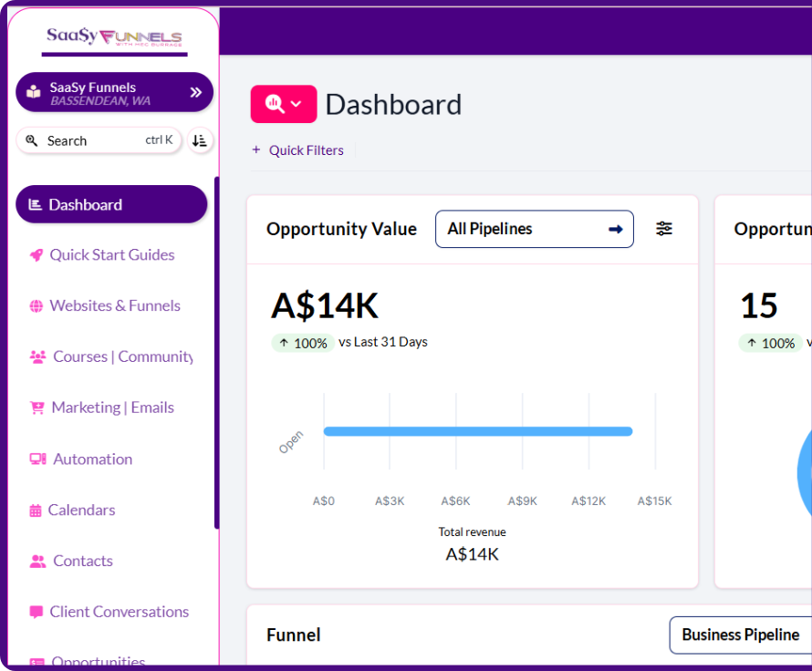
Task: Expand the SaaSy Funnels account switcher
Action: click(x=195, y=92)
